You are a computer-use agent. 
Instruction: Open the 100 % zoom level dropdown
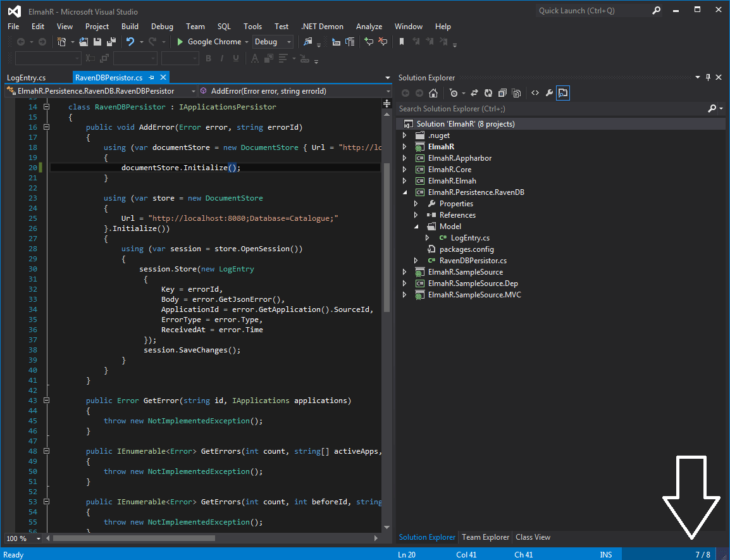tap(38, 538)
